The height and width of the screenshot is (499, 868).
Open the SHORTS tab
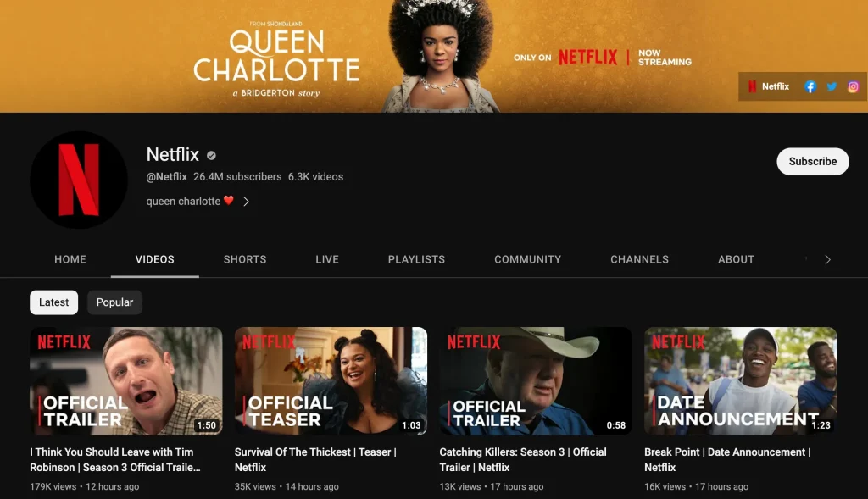(x=244, y=259)
